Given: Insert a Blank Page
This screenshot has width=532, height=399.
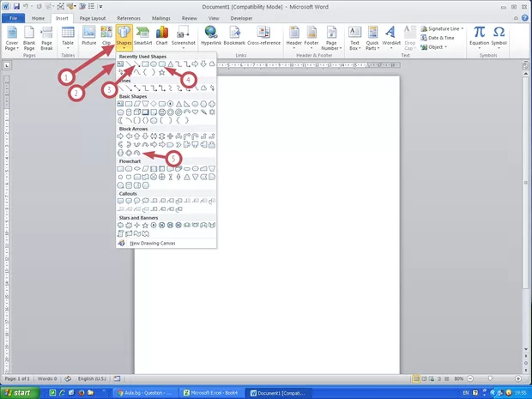Looking at the screenshot, I should tap(29, 38).
